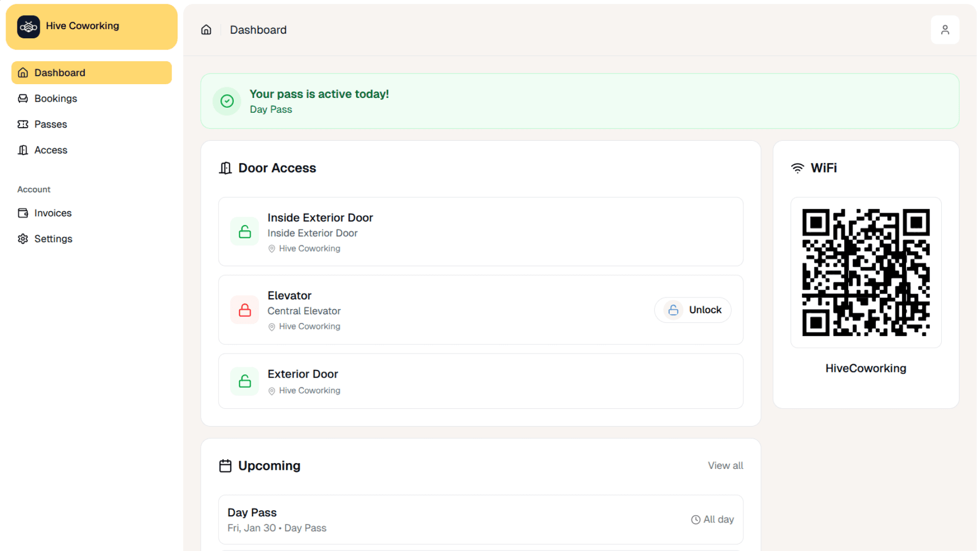Click the WiFi signal icon

pyautogui.click(x=797, y=168)
